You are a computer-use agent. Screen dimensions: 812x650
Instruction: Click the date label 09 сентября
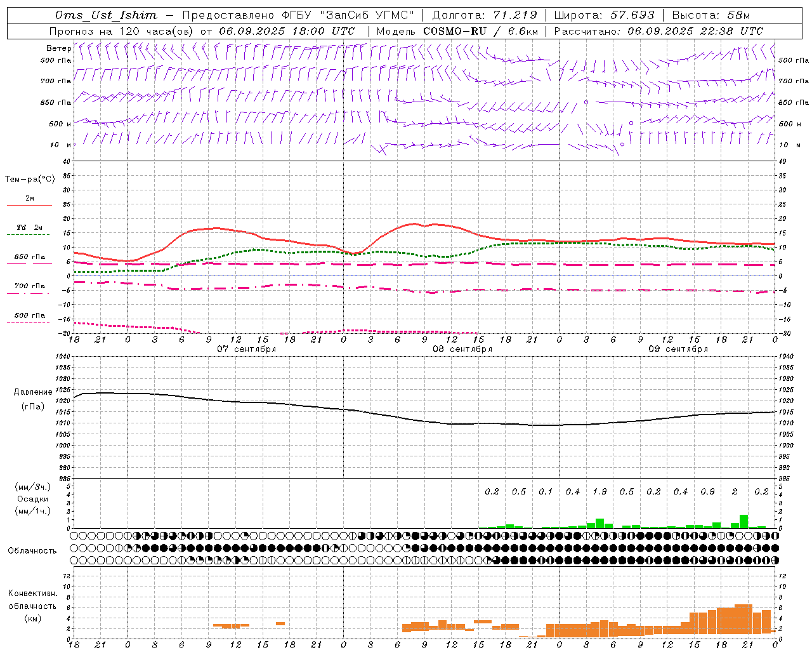click(678, 349)
